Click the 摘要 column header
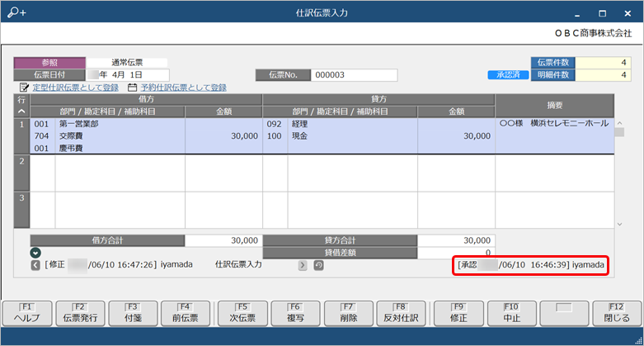This screenshot has height=346, width=644. coord(554,106)
